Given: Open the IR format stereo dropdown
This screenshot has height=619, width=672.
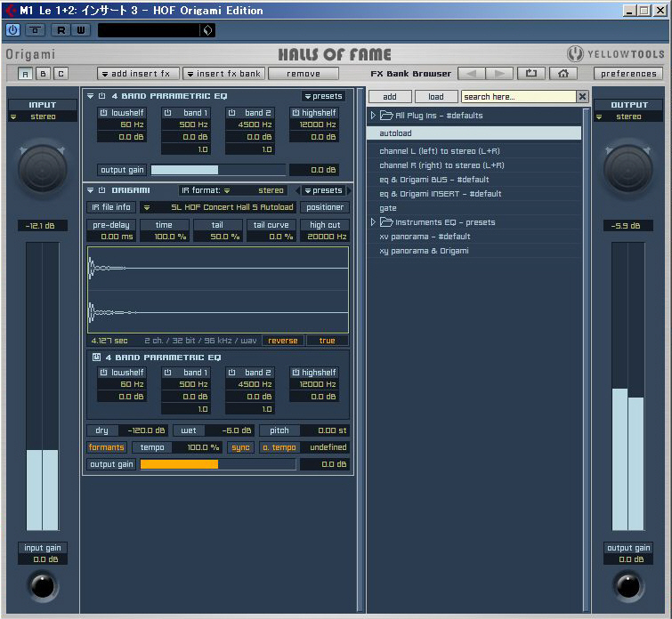Looking at the screenshot, I should [x=233, y=190].
